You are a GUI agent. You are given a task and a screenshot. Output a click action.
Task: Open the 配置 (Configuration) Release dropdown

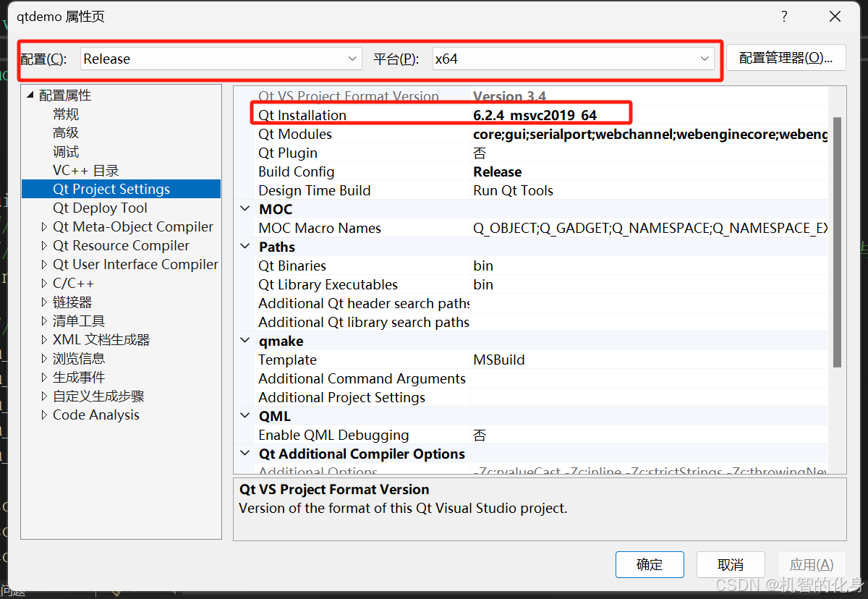coord(221,59)
